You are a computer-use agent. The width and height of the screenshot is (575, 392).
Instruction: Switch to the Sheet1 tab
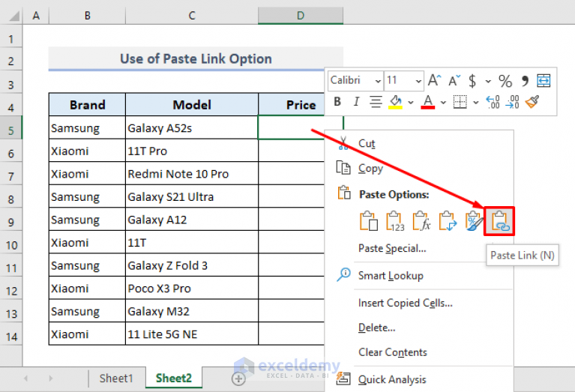coord(116,379)
